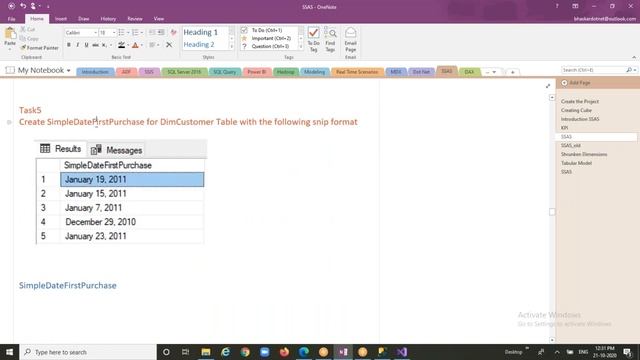Click Add Page button

(x=576, y=83)
